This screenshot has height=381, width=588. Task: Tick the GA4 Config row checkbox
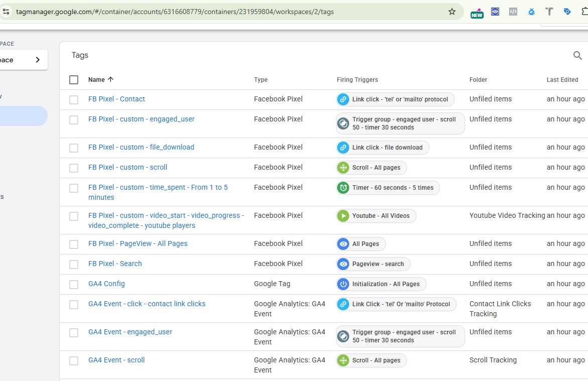pos(74,285)
